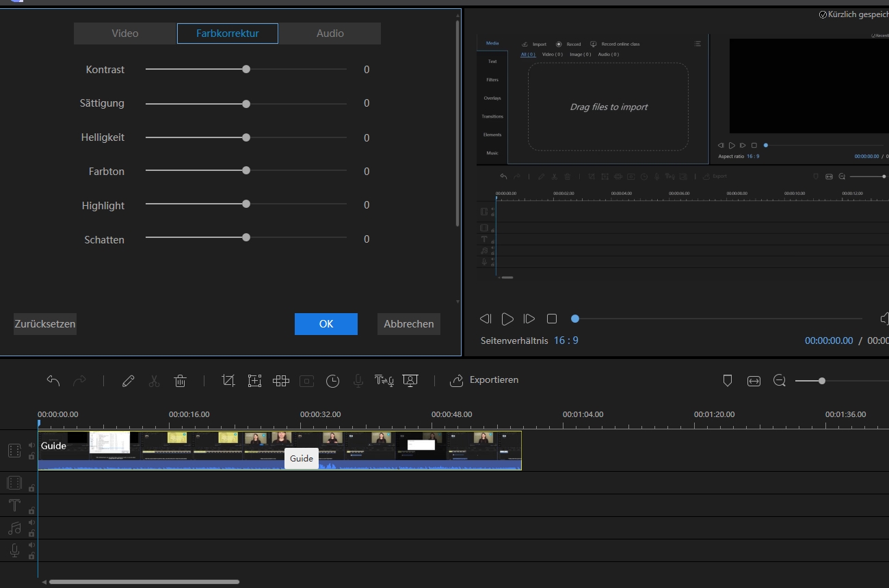Adjust the Helligkeit slider
Screen dimensions: 889x588
(x=246, y=137)
